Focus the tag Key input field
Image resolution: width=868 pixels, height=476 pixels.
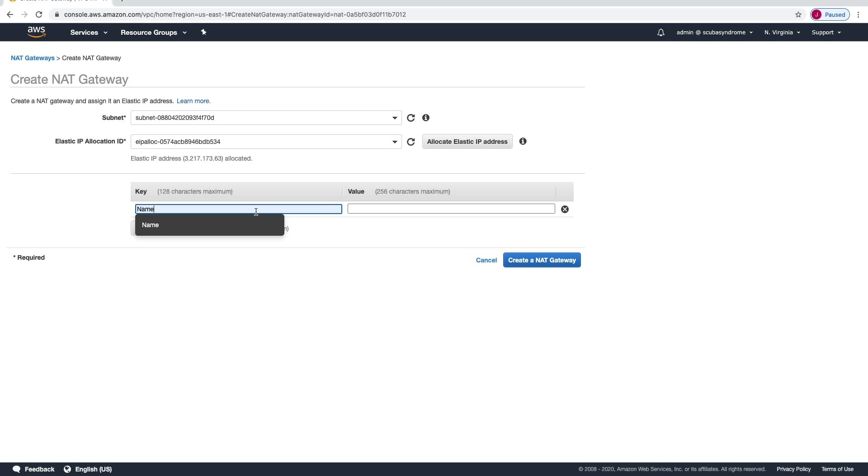(x=239, y=209)
